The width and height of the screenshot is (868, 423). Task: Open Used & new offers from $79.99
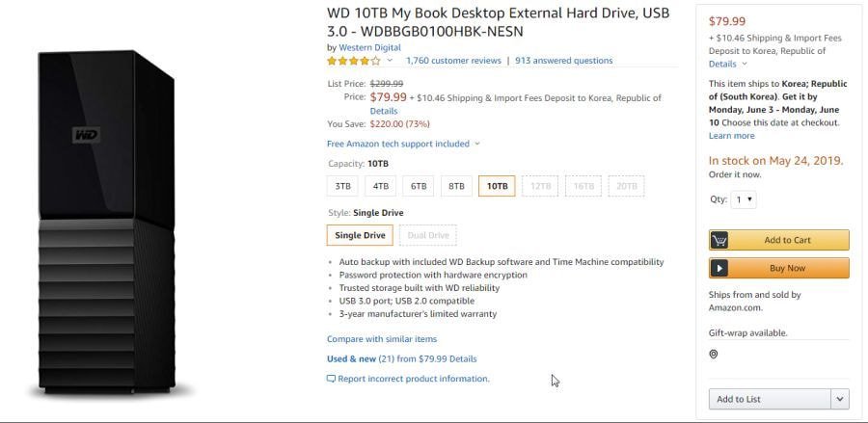tap(402, 358)
